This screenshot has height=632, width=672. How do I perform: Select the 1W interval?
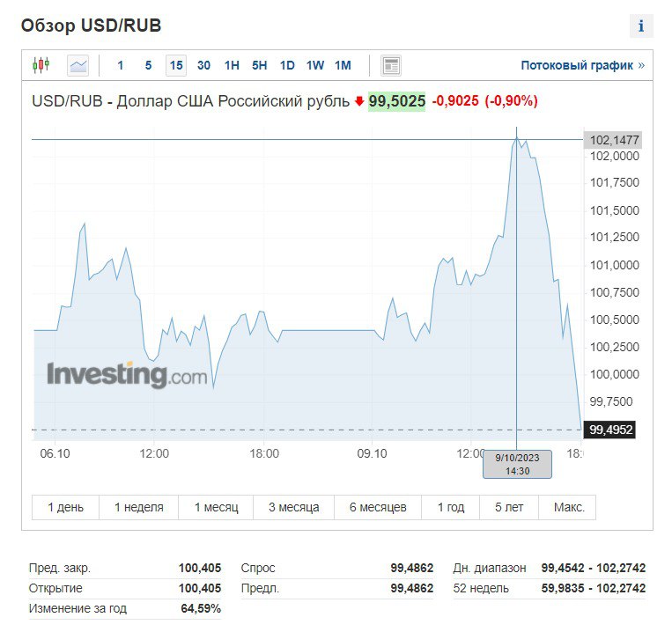click(315, 65)
